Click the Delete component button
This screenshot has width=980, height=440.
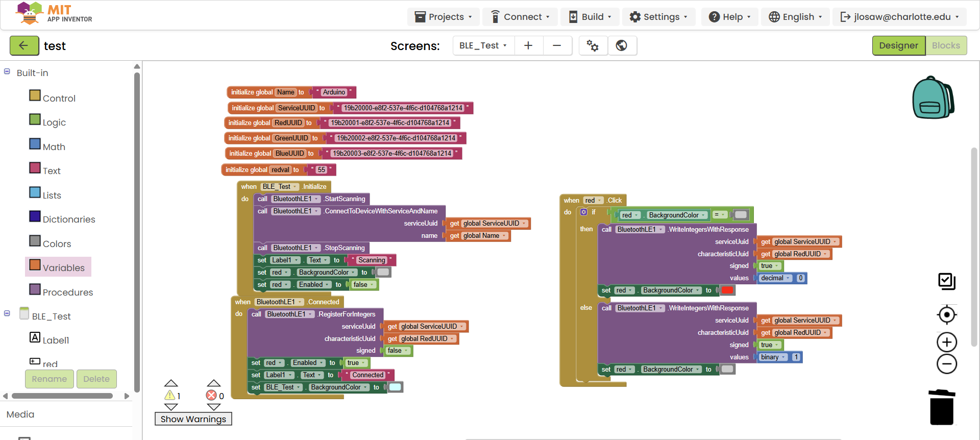pos(96,379)
